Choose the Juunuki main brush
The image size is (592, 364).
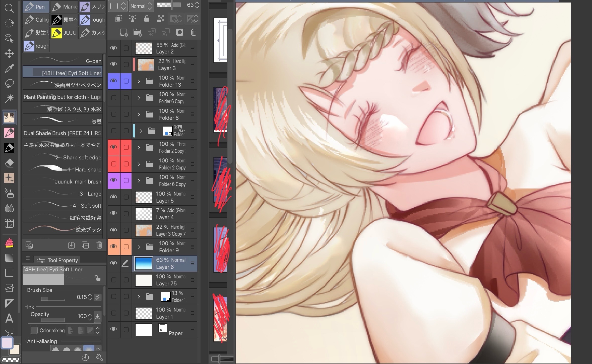(63, 181)
